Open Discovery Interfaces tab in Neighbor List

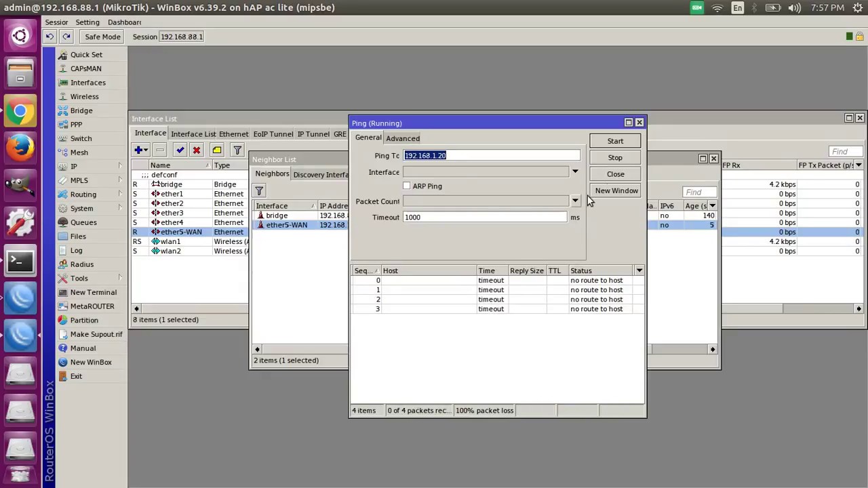[x=320, y=175]
